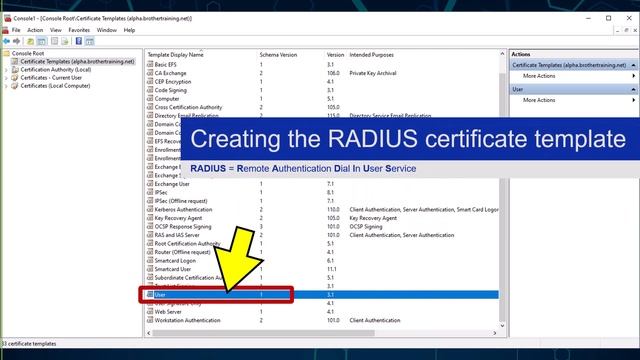Sort by the Version column header

[x=336, y=55]
